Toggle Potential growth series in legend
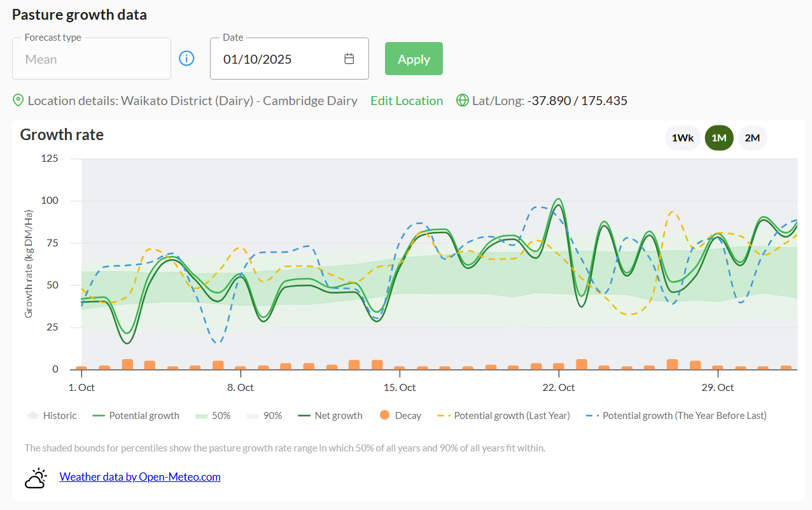The image size is (812, 510). point(144,416)
